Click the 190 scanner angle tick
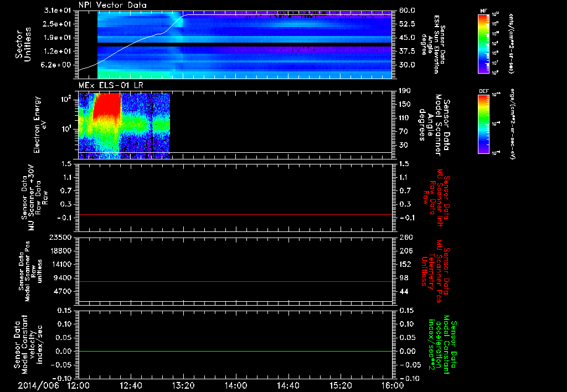567x392 pixels. click(405, 91)
